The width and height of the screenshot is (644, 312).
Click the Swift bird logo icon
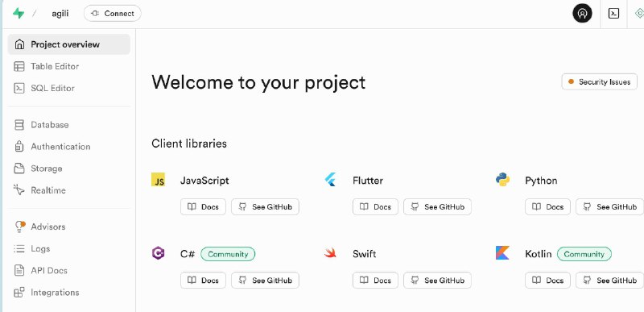pyautogui.click(x=330, y=253)
